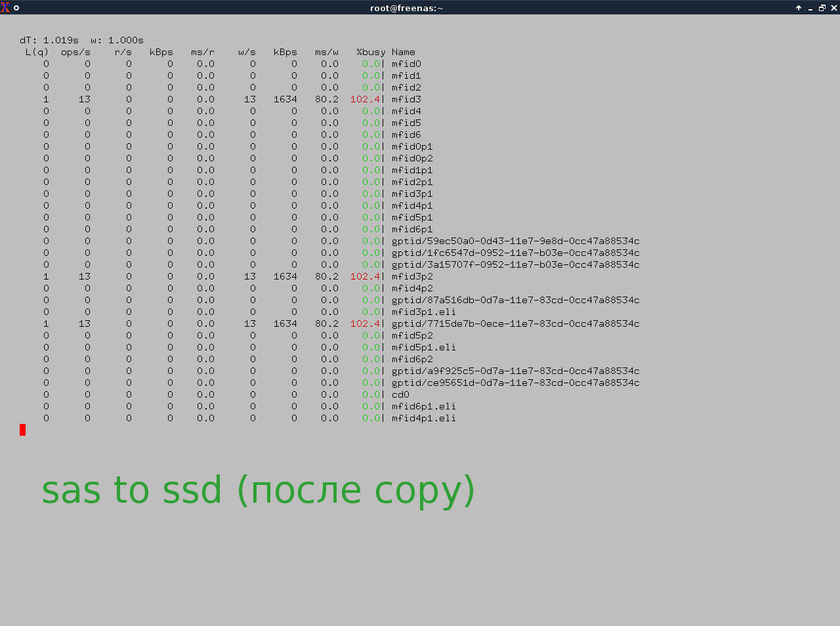Click the dT: 1.019s value

pyautogui.click(x=49, y=40)
